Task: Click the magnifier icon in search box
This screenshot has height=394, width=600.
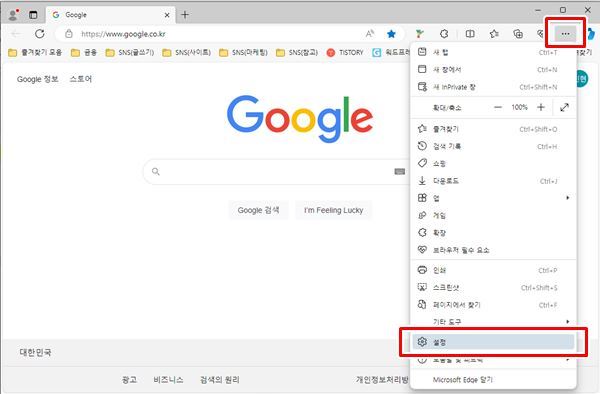Action: point(155,171)
